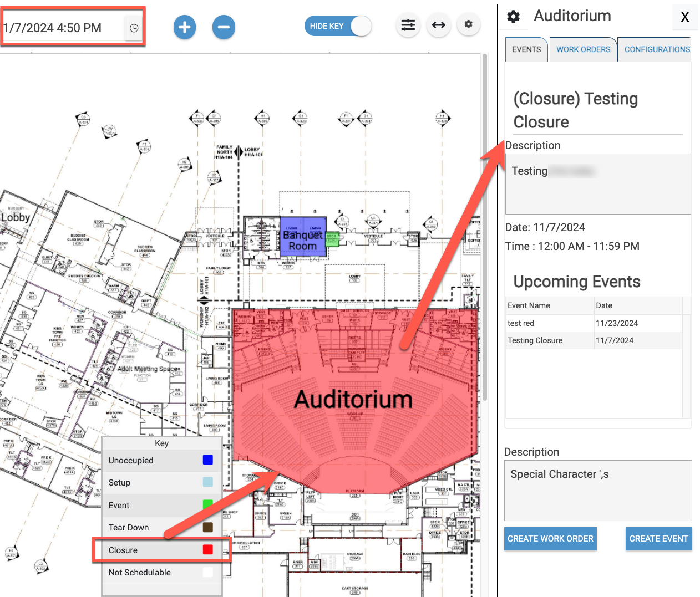Viewport: 700px width, 597px height.
Task: Open the map settings gear icon
Action: pyautogui.click(x=469, y=24)
